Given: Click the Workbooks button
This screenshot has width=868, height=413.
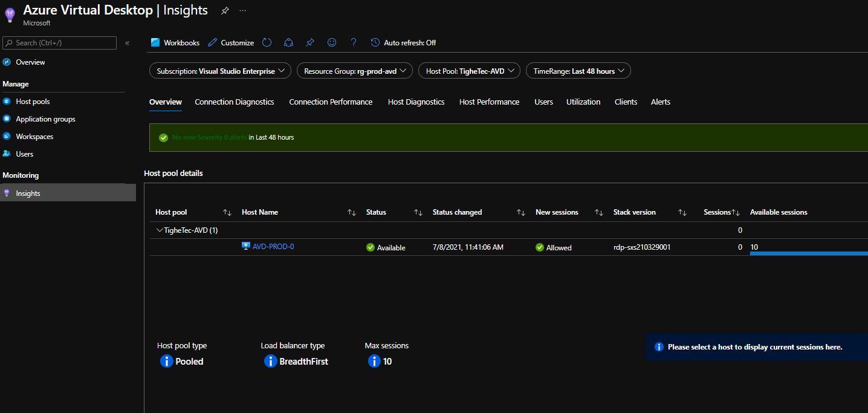Looking at the screenshot, I should pos(175,42).
